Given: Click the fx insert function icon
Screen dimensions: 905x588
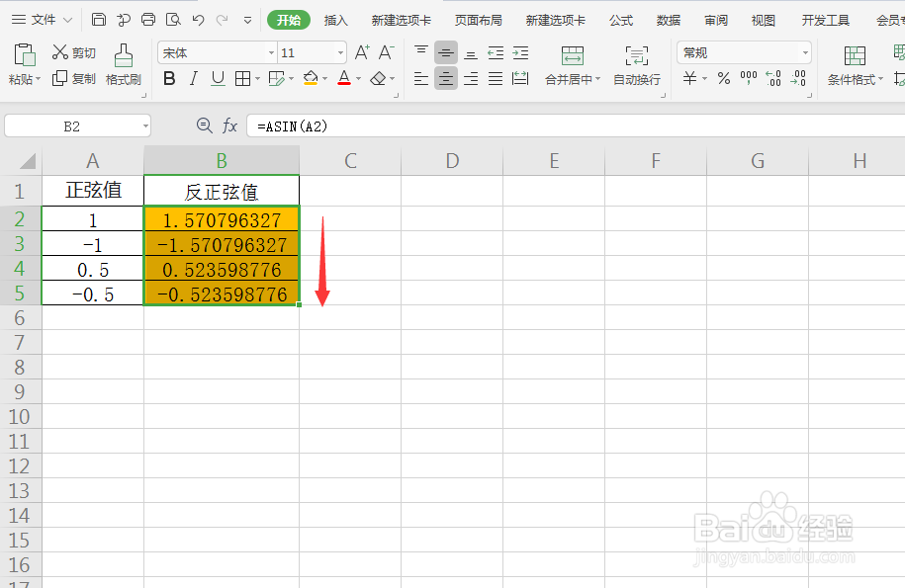Looking at the screenshot, I should point(229,126).
